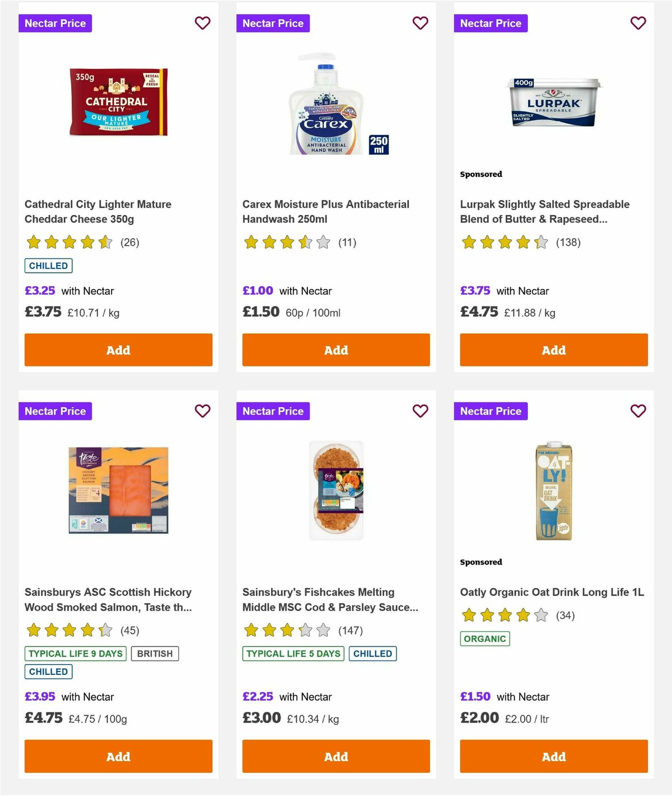Click the Sponsored label above Oatly title
The width and height of the screenshot is (672, 796).
480,562
